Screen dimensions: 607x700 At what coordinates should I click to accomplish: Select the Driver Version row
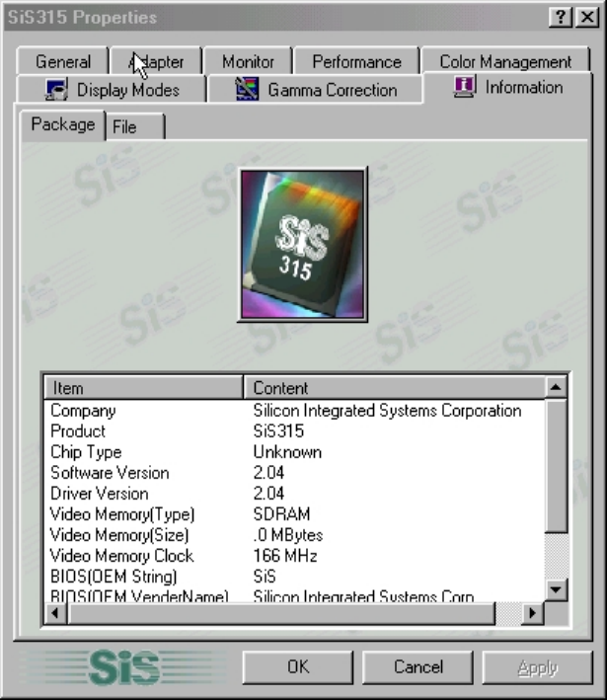tap(294, 494)
